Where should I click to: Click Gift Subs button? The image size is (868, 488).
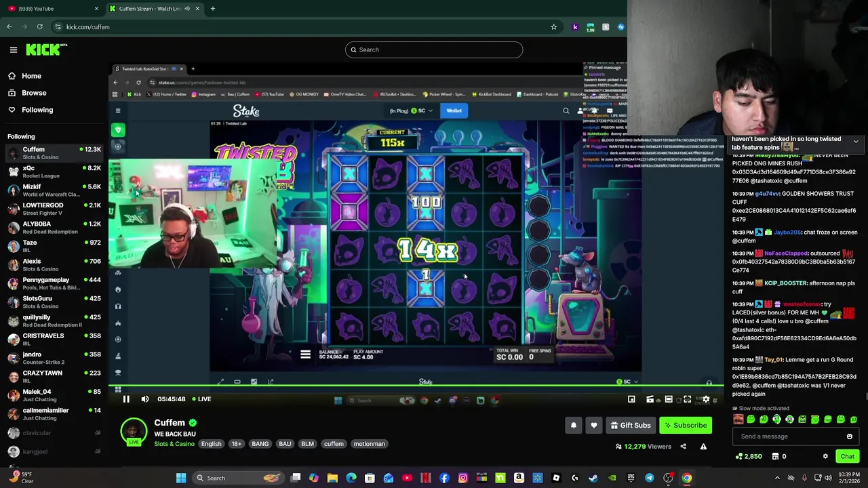pyautogui.click(x=631, y=426)
